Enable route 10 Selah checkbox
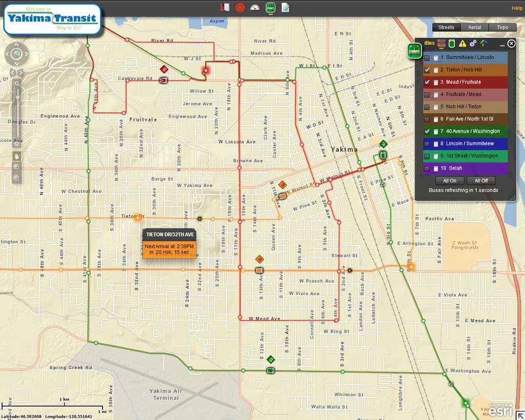The height and width of the screenshot is (420, 525). point(427,169)
